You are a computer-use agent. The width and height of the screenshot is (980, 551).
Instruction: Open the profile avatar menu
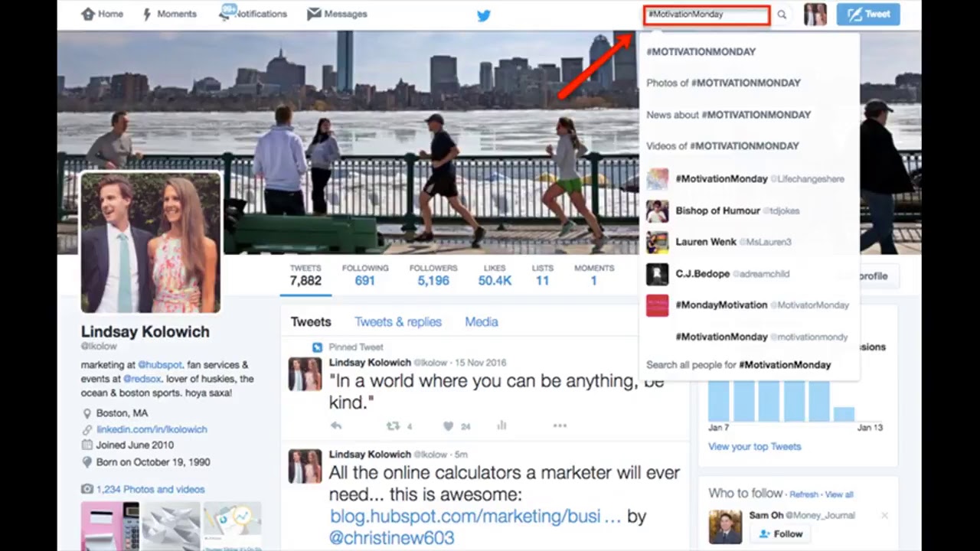pyautogui.click(x=815, y=15)
